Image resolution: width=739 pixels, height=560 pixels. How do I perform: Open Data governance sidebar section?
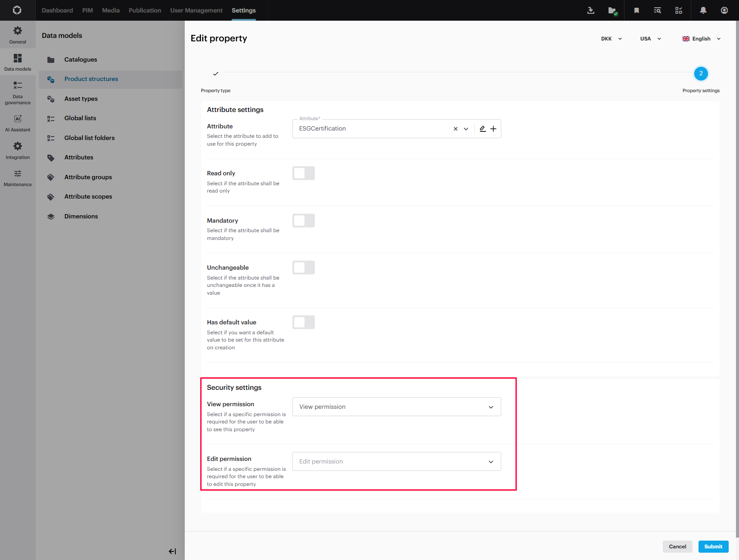(18, 93)
